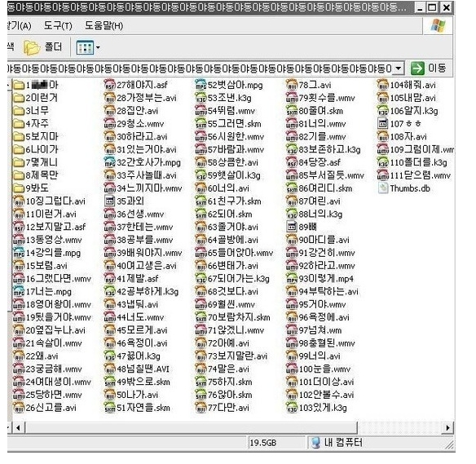476x464 pixels.
Task: Click the MPG icon of 32간호사가.mpg
Action: (x=109, y=162)
